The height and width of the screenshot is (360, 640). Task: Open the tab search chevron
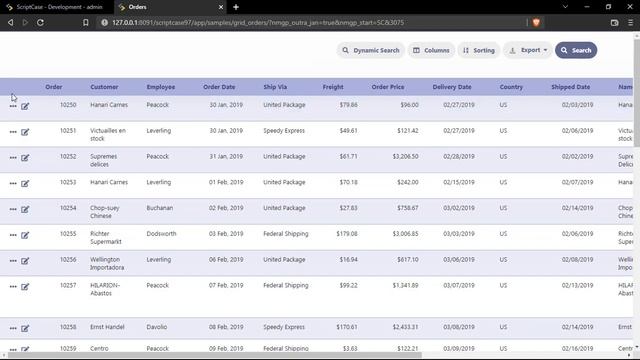565,7
